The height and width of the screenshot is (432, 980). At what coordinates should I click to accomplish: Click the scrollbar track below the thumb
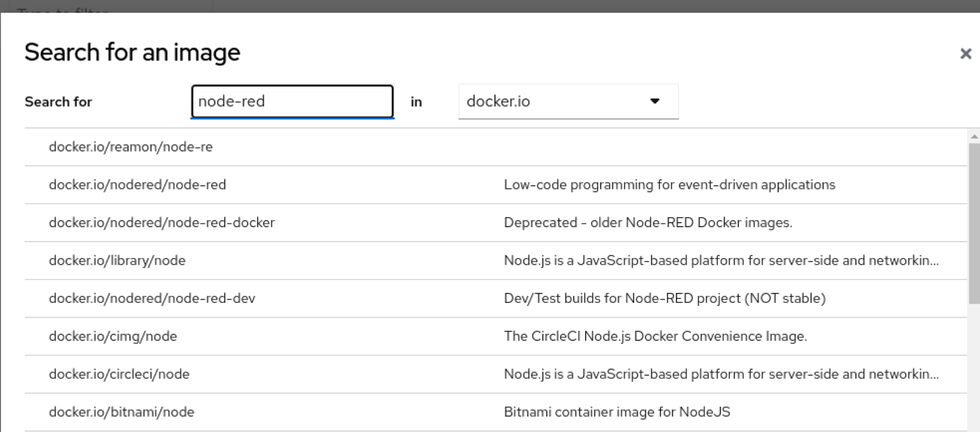974,368
